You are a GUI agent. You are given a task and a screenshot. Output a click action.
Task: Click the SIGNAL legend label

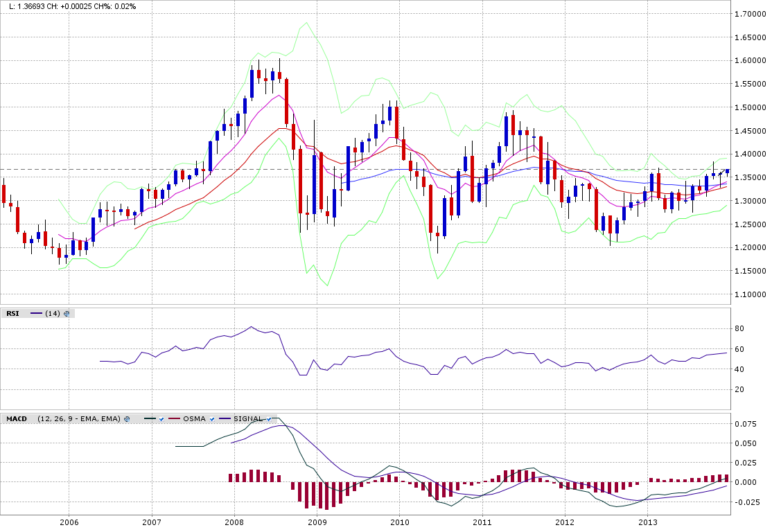[x=248, y=419]
